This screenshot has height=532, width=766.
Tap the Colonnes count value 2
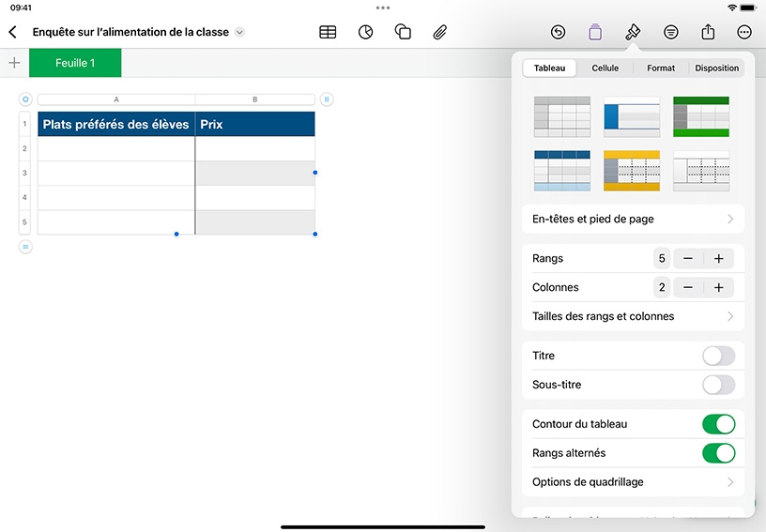662,287
